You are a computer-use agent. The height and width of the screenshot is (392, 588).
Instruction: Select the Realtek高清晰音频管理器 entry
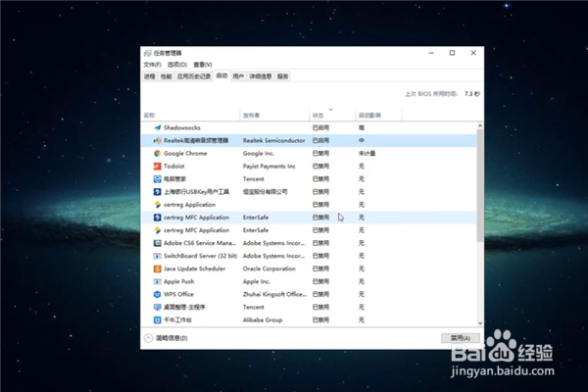(x=196, y=141)
